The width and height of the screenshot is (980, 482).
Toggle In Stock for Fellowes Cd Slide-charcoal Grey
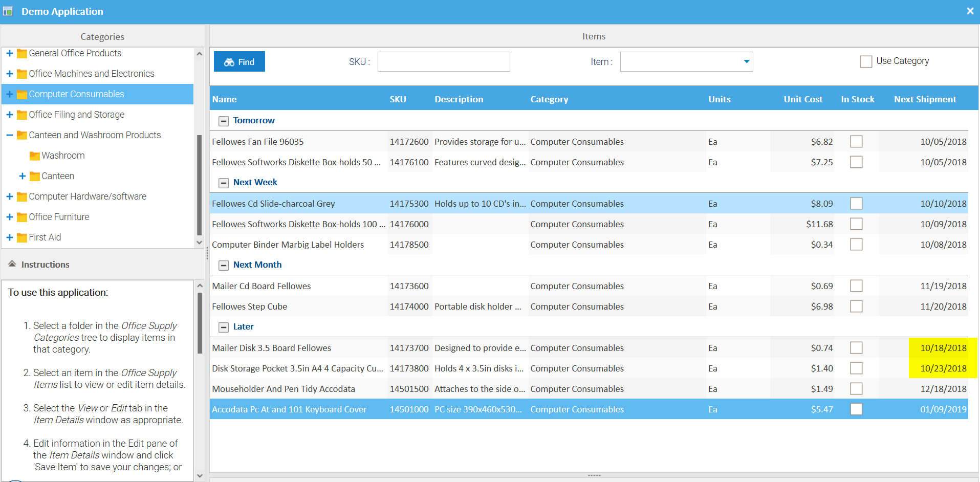[856, 203]
